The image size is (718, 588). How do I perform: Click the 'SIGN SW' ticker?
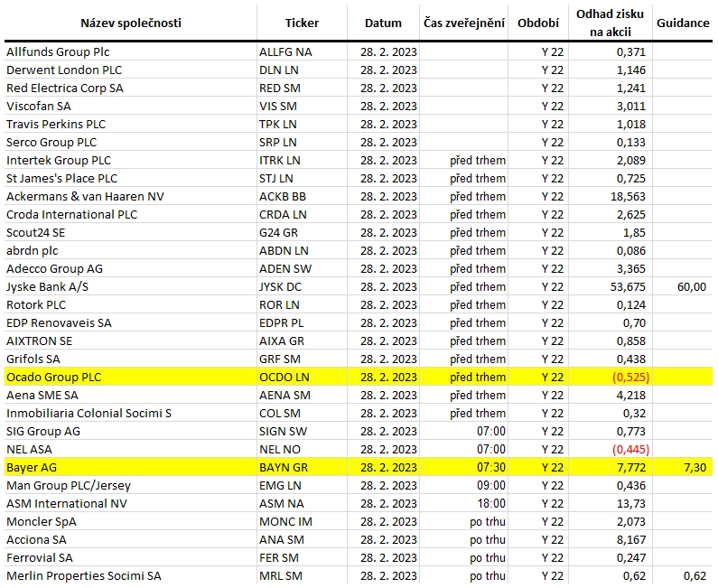pos(284,432)
